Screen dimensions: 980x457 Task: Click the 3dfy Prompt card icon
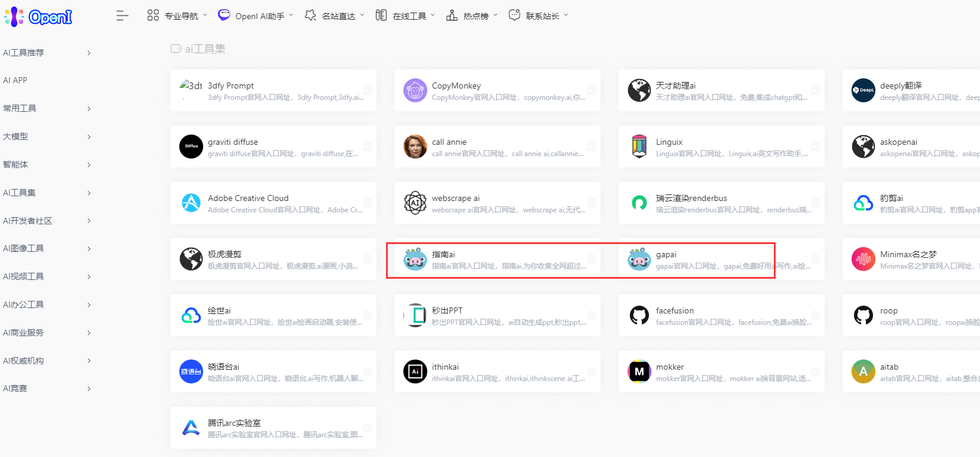pos(191,90)
